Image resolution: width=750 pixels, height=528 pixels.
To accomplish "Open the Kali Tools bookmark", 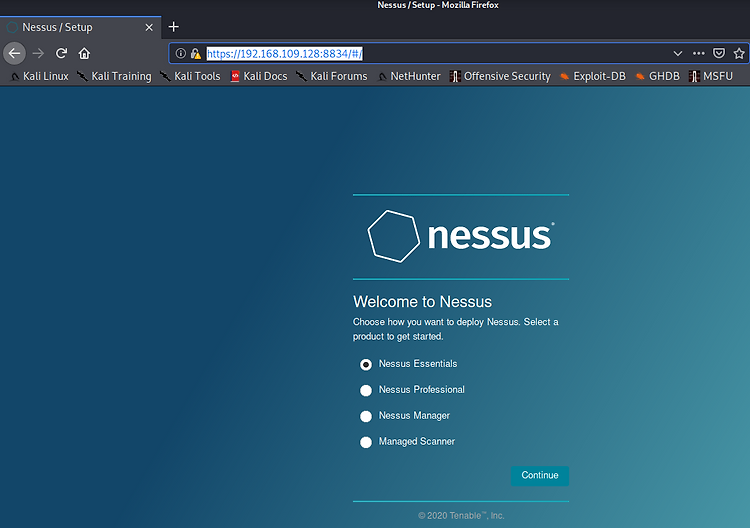I will click(x=190, y=76).
